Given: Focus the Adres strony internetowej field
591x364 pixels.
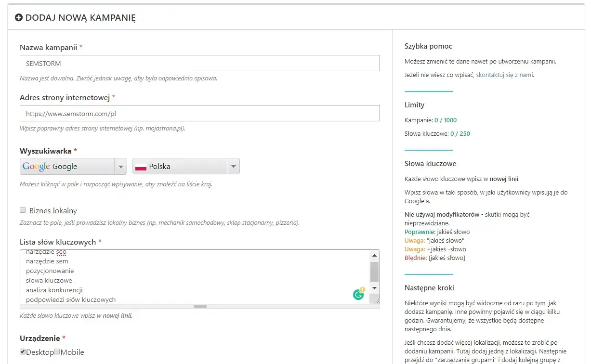Looking at the screenshot, I should click(x=199, y=114).
